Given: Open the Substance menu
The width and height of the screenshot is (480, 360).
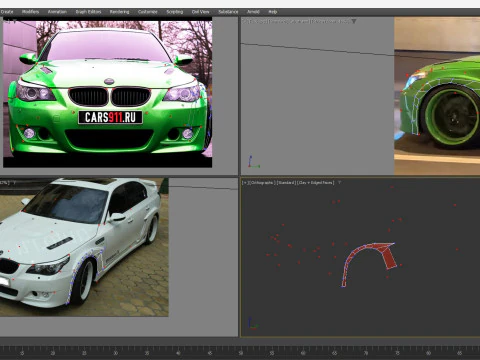Looking at the screenshot, I should click(228, 12).
